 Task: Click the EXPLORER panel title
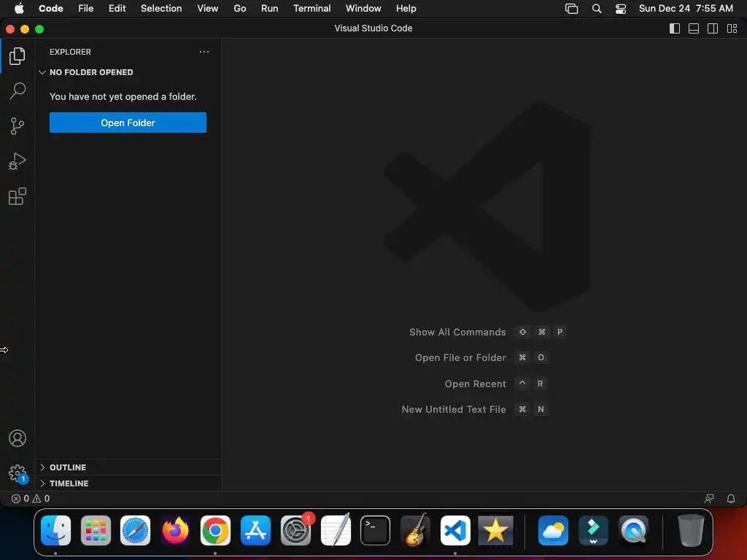click(x=70, y=52)
